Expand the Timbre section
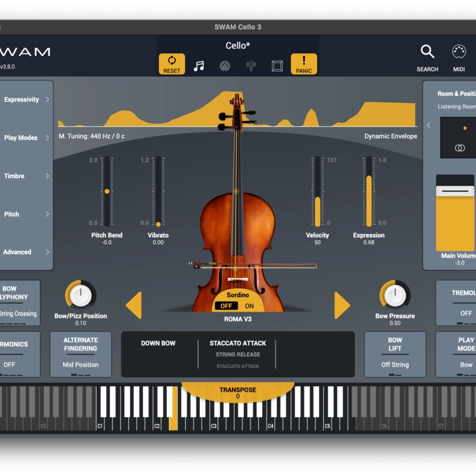The width and height of the screenshot is (476, 476). tap(25, 176)
